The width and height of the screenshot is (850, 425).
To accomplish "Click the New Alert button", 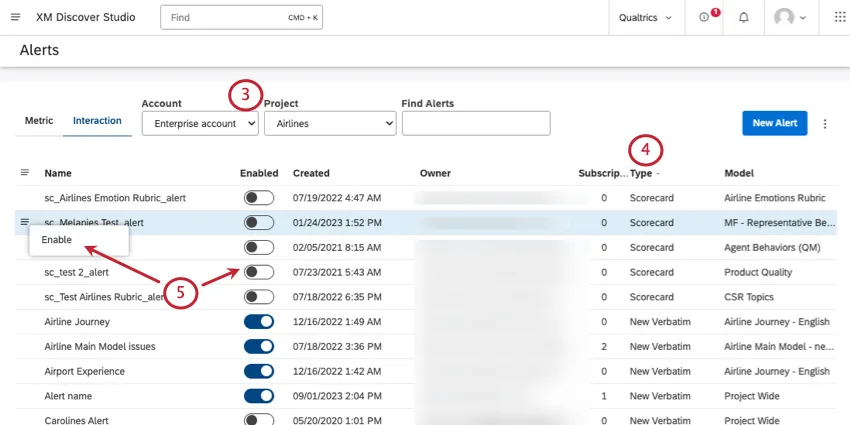I will point(774,123).
